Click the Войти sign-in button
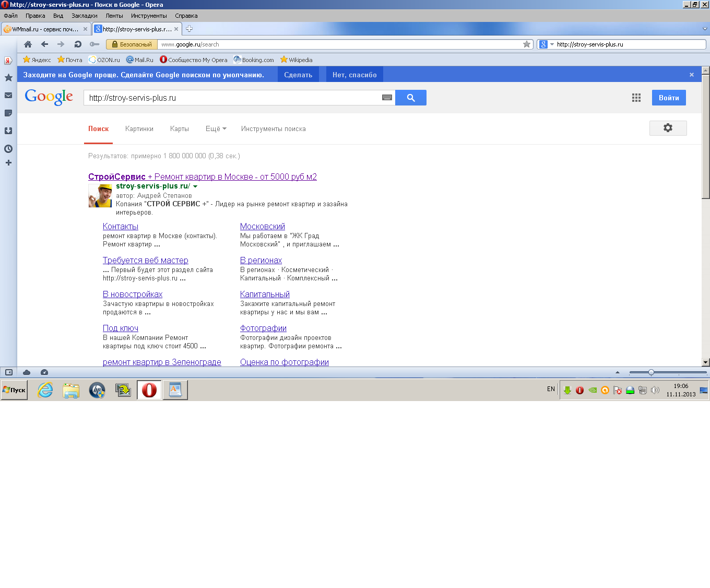Screen dimensions: 710x588 pos(669,98)
